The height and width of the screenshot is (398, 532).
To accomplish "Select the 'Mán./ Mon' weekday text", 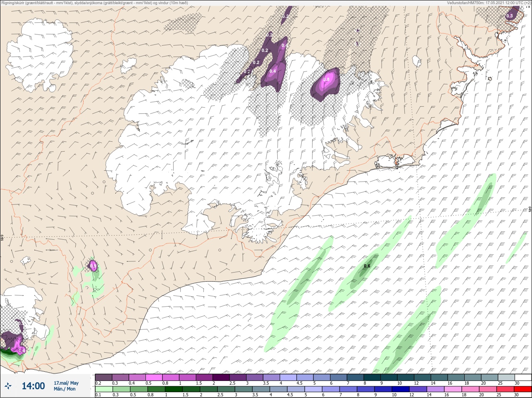I will tap(65, 389).
